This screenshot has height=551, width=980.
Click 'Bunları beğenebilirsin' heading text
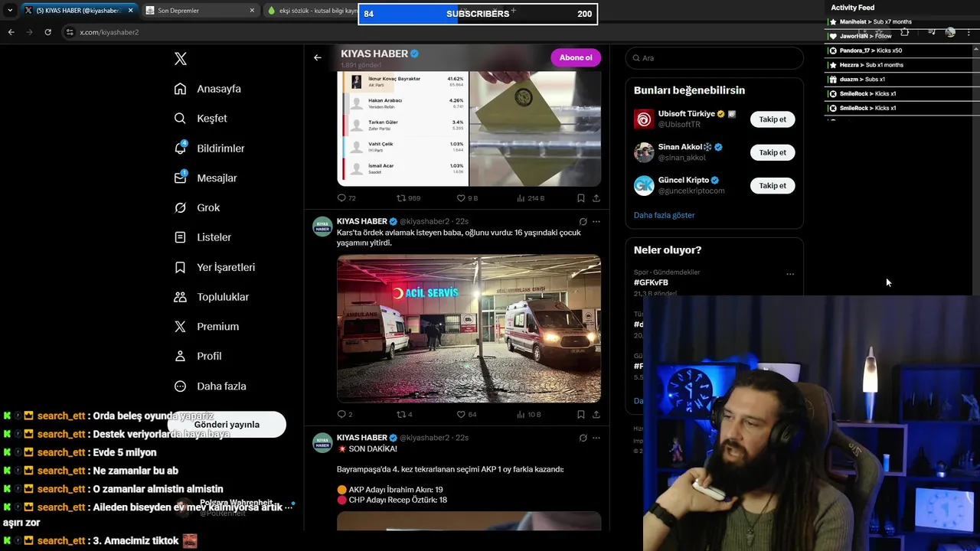pyautogui.click(x=689, y=90)
